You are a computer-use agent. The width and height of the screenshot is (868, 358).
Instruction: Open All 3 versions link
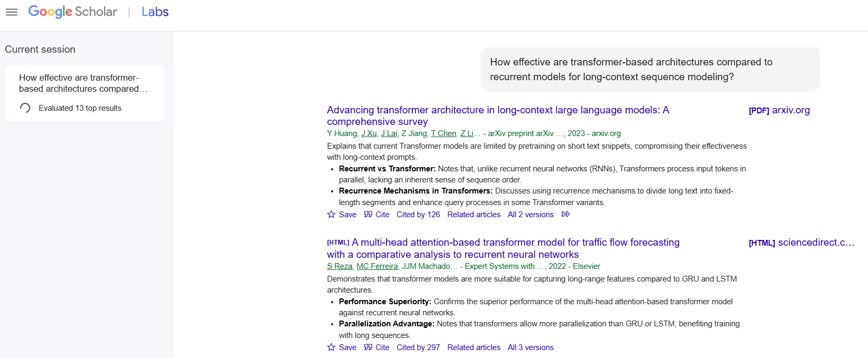click(531, 347)
